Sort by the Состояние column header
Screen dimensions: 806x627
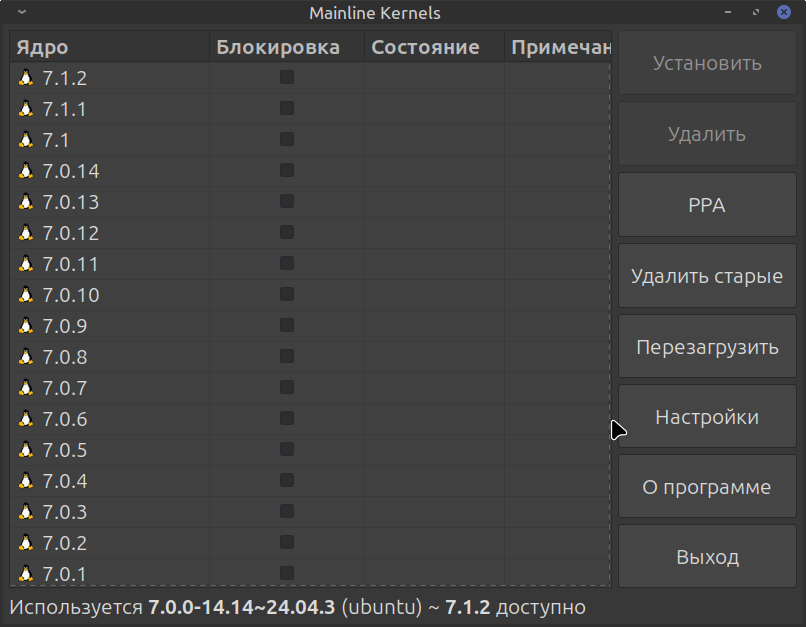point(434,47)
